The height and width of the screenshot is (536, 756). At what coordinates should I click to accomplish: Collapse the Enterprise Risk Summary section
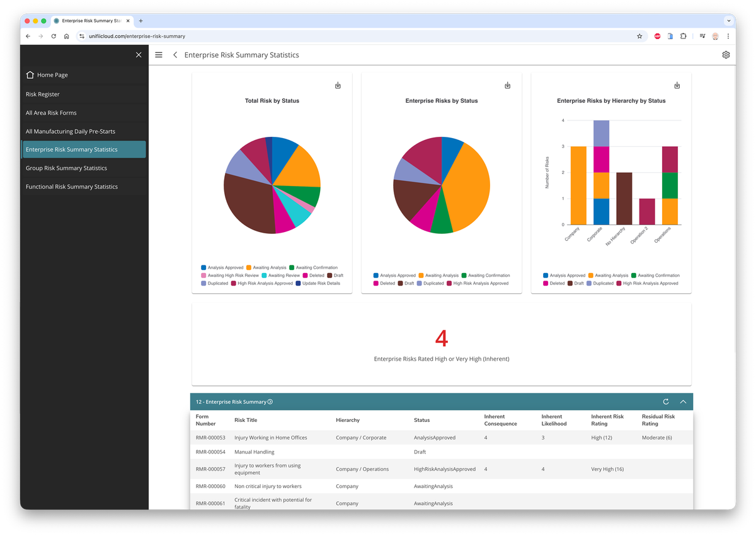683,402
